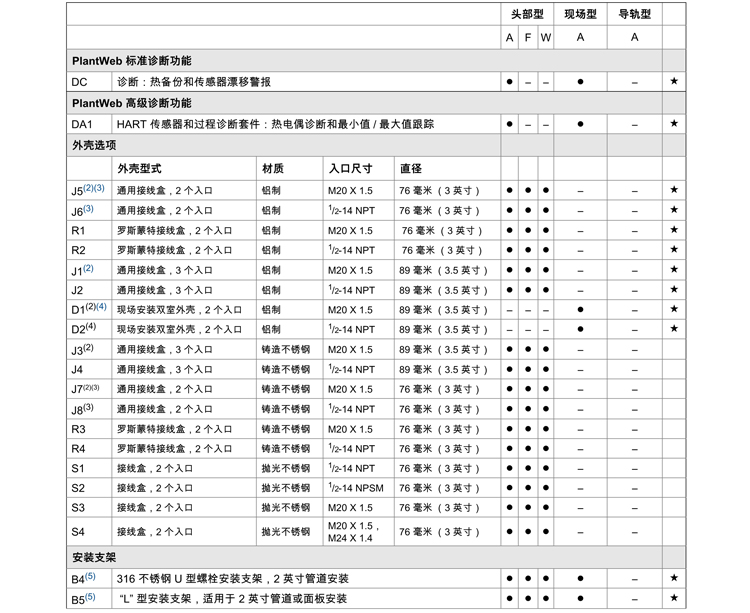Select the PlantWeb 标准诊断功能 section header
The width and height of the screenshot is (750, 613).
(132, 60)
